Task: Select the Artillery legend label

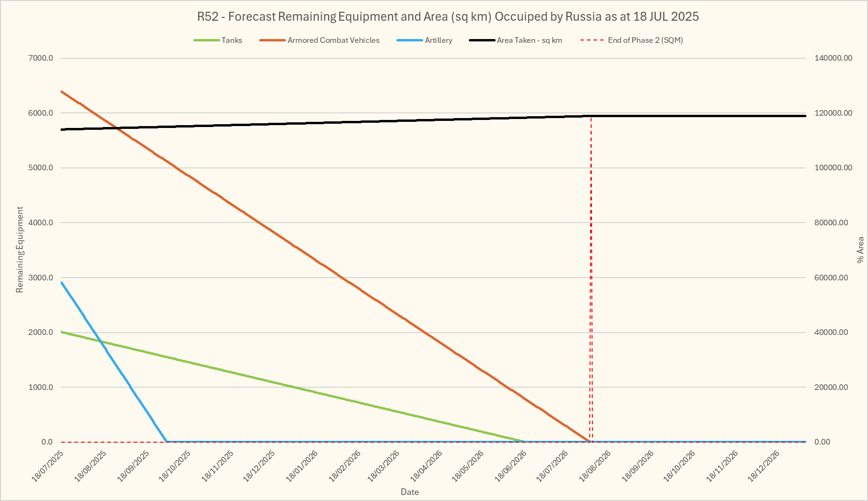Action: tap(438, 40)
